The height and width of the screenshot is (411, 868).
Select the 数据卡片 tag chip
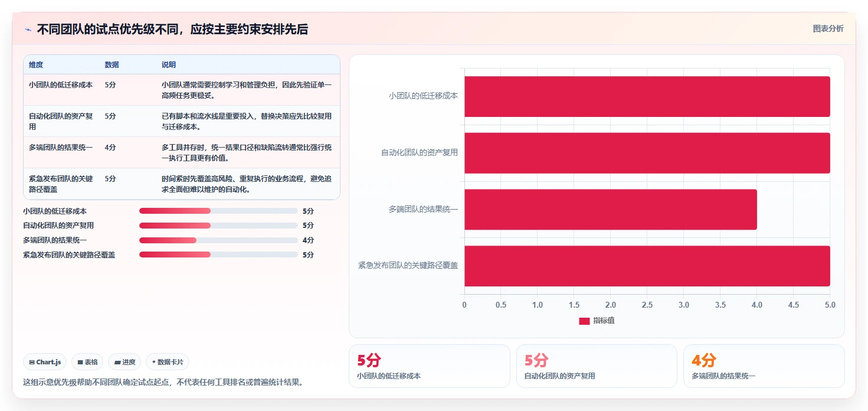[168, 362]
